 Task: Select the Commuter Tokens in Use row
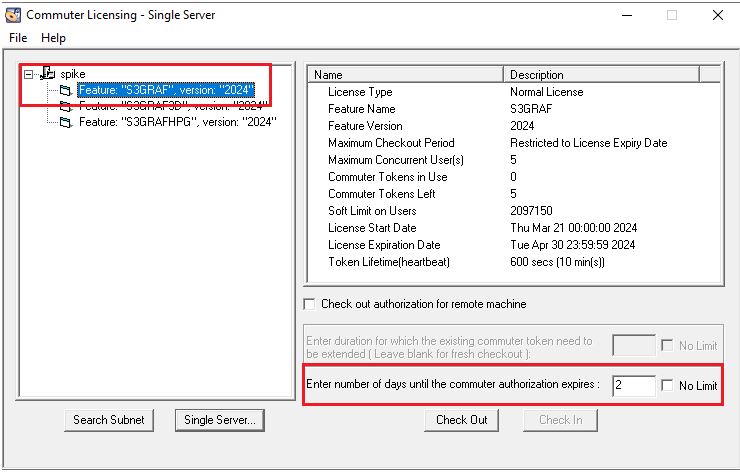[514, 177]
